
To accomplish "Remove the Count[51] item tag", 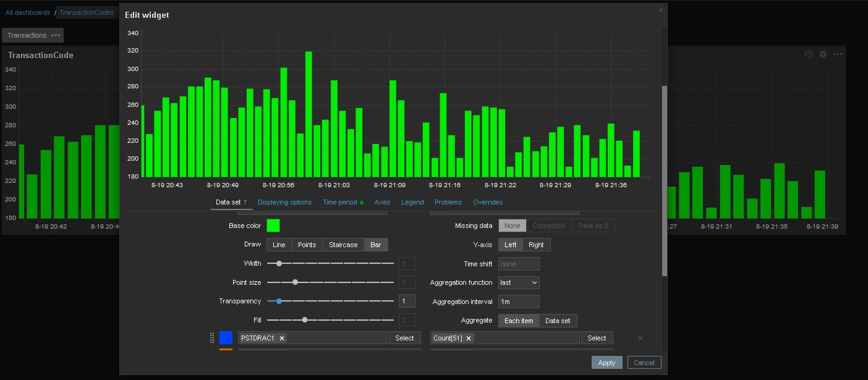I will 469,338.
